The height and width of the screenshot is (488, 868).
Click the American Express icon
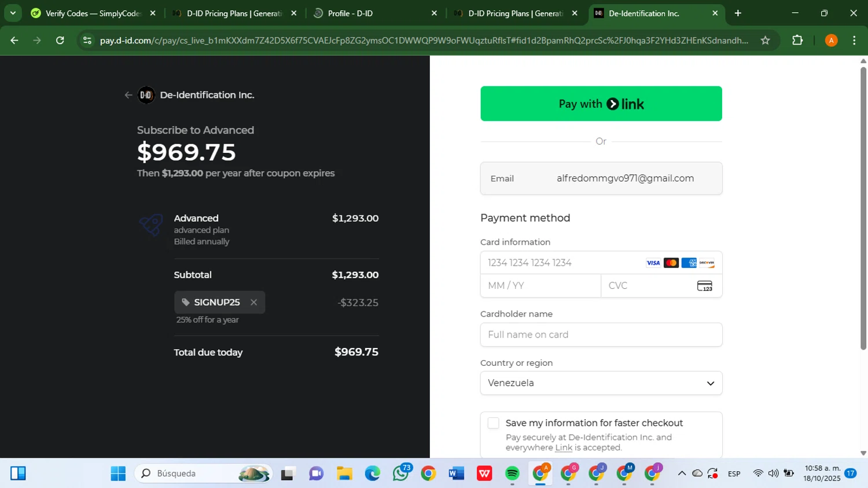pyautogui.click(x=689, y=263)
